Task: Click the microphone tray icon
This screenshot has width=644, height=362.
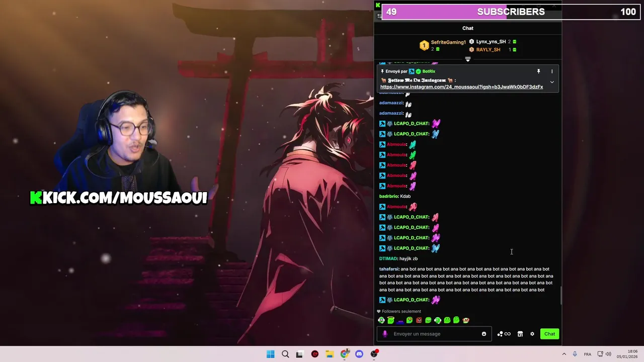Action: point(575,354)
